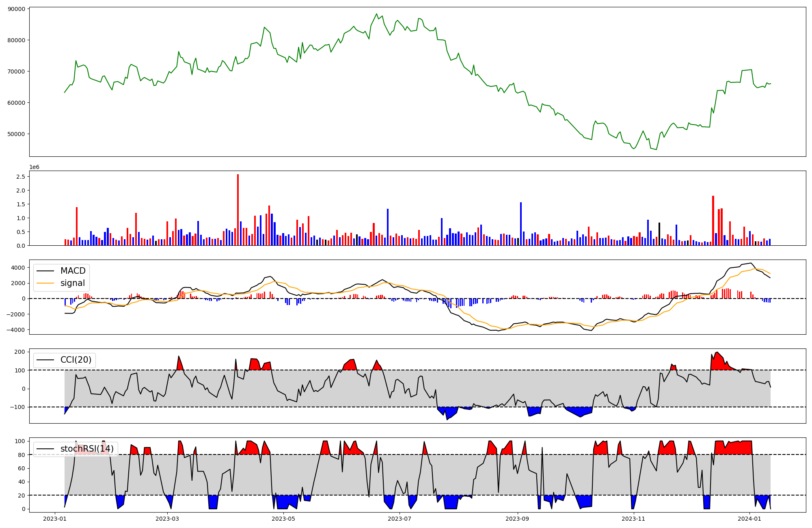
Task: Click the 1e6 volume scale label
Action: 34,167
